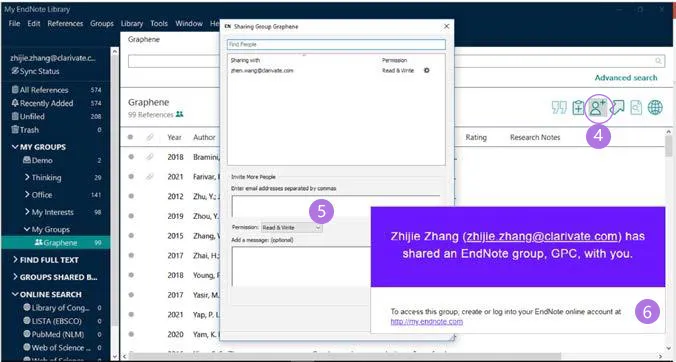Open the my.endnote.com link
This screenshot has height=362, width=676.
click(x=426, y=321)
